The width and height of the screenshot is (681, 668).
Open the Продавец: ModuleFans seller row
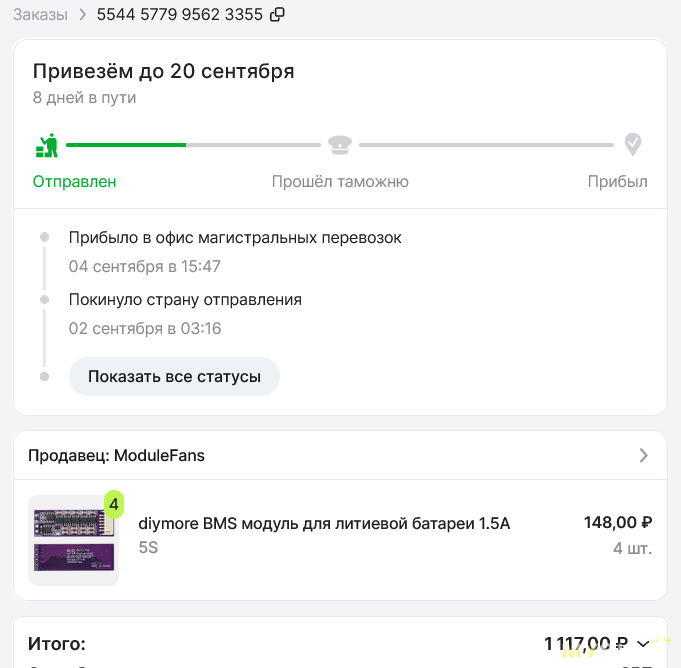click(x=340, y=455)
